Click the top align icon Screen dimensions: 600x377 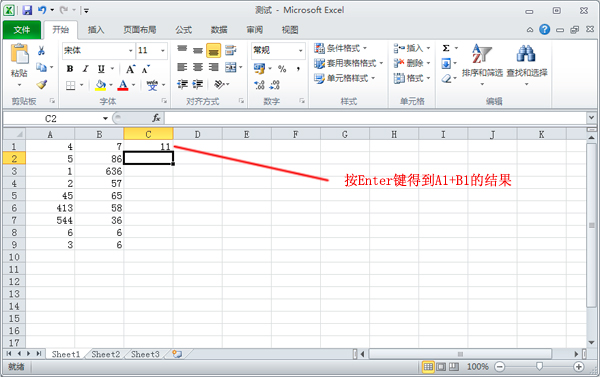point(182,50)
